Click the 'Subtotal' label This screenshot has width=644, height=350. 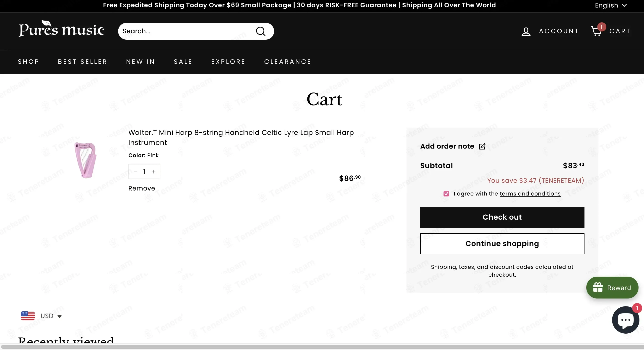point(436,166)
